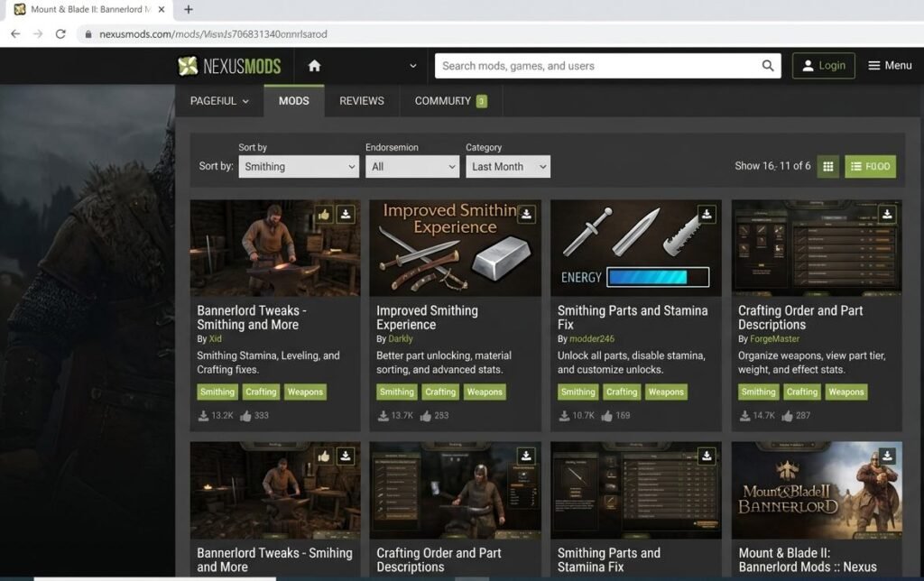Endorse Bannerlord Tweaks - Smithing and More thumbs-up
The width and height of the screenshot is (924, 581).
324,215
